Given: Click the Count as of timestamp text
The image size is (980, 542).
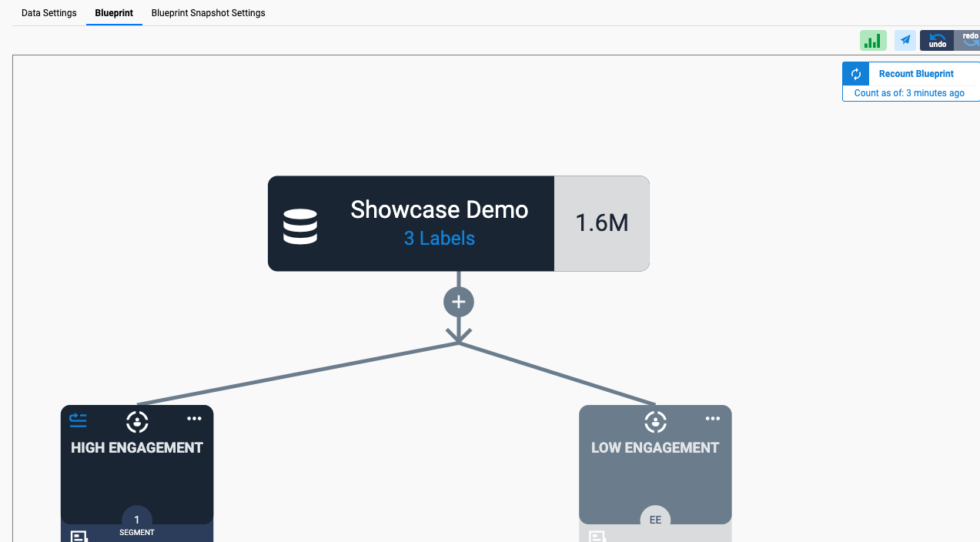Looking at the screenshot, I should point(909,93).
